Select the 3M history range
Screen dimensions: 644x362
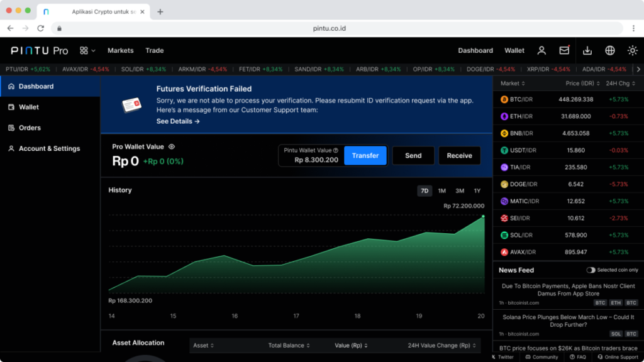tap(460, 191)
